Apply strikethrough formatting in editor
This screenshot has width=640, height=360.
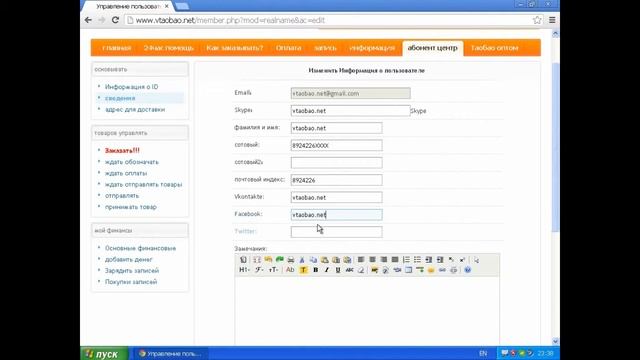coord(349,270)
